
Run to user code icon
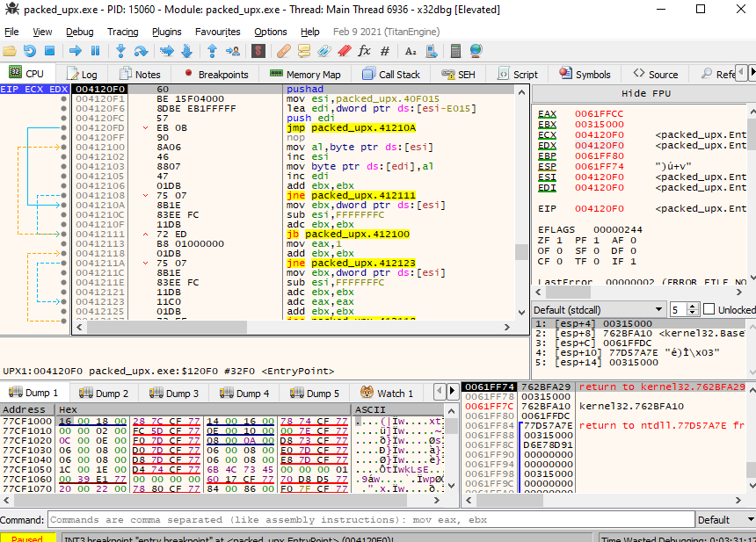(x=233, y=51)
